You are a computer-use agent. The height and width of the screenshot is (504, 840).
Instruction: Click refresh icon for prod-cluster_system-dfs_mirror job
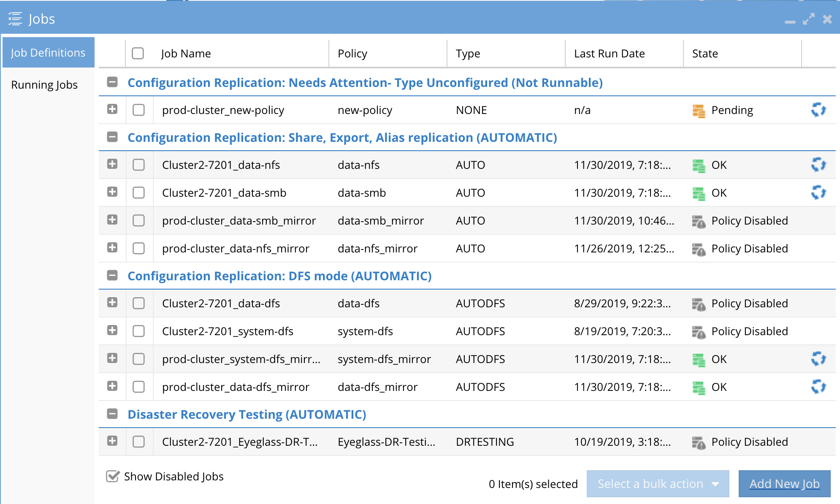[818, 359]
